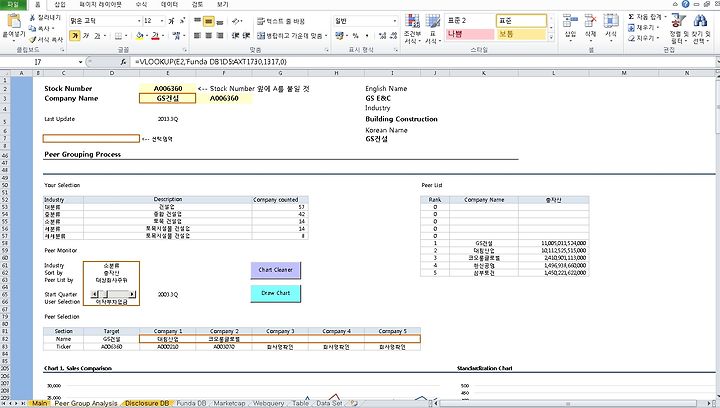720x408 pixels.
Task: Toggle bold formatting
Action: click(74, 36)
